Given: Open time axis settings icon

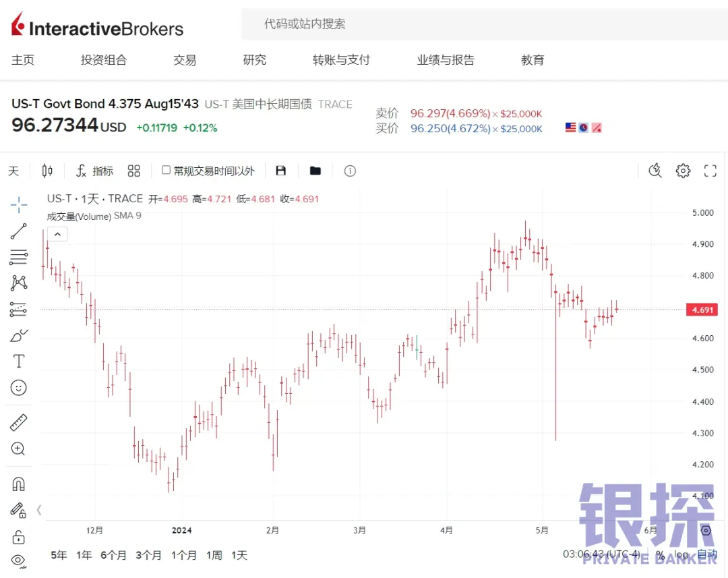Looking at the screenshot, I should [x=706, y=530].
